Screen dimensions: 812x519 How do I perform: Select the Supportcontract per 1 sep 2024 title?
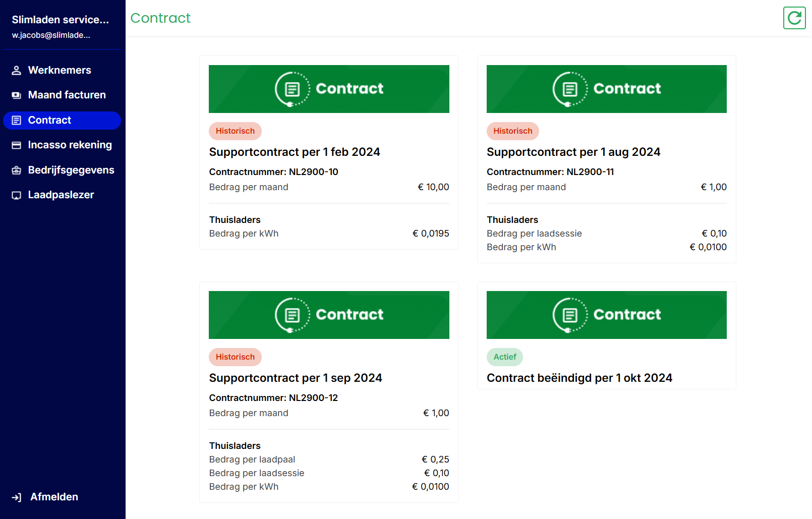point(296,378)
